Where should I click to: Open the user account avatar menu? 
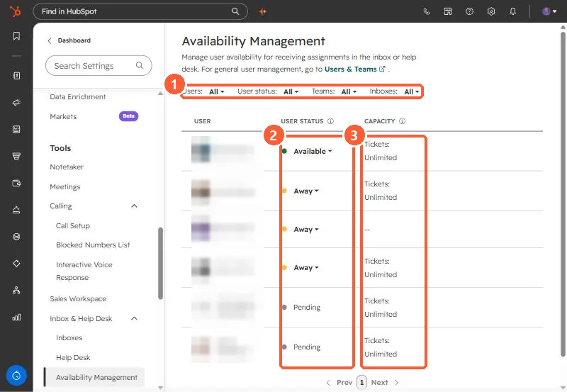[x=549, y=11]
